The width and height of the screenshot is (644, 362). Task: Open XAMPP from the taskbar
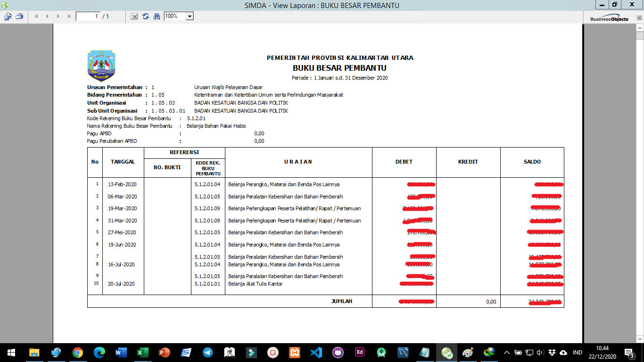pos(295,352)
